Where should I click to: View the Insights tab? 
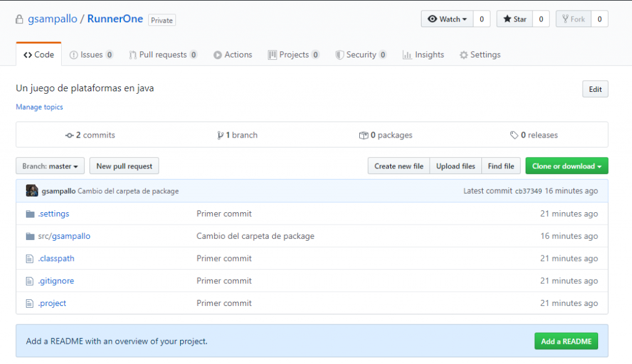(423, 55)
